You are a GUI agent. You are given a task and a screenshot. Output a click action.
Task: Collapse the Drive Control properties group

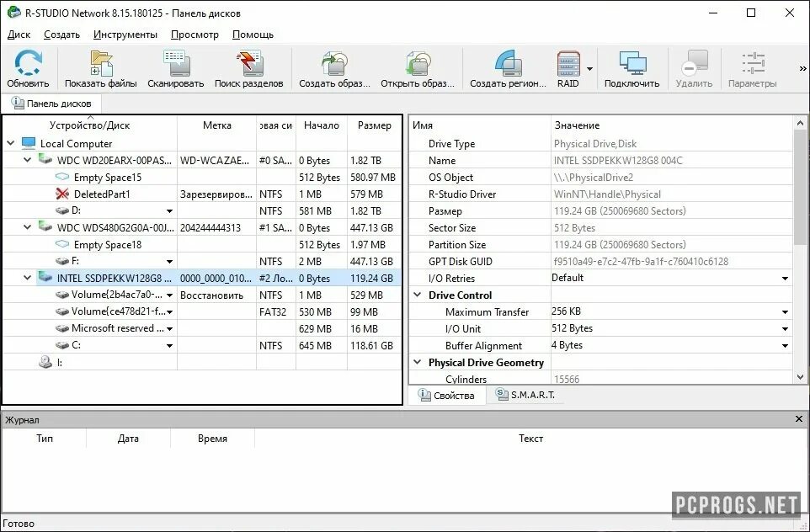pos(418,295)
